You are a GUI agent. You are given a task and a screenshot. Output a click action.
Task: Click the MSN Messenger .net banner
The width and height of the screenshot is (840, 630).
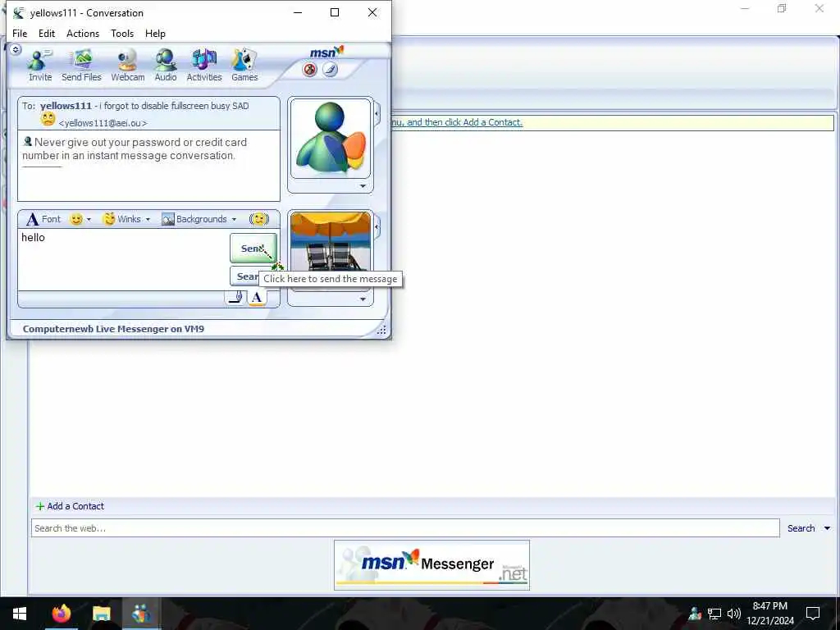tap(431, 565)
